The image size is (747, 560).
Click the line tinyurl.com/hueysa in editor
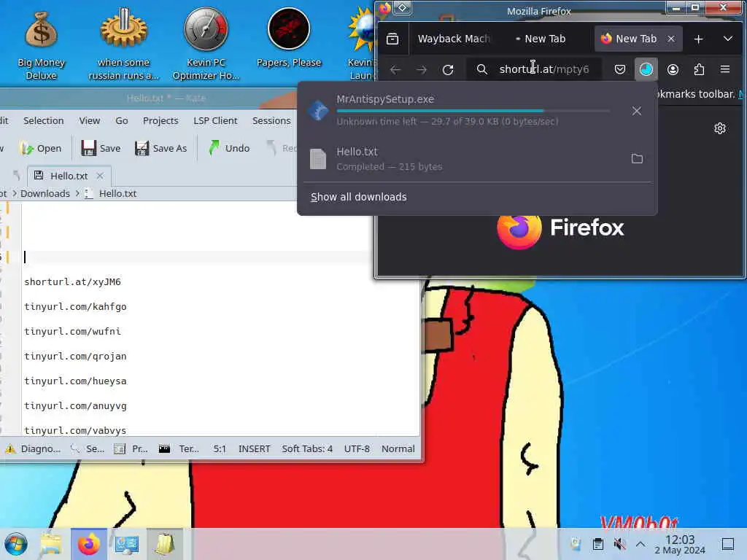coord(75,381)
